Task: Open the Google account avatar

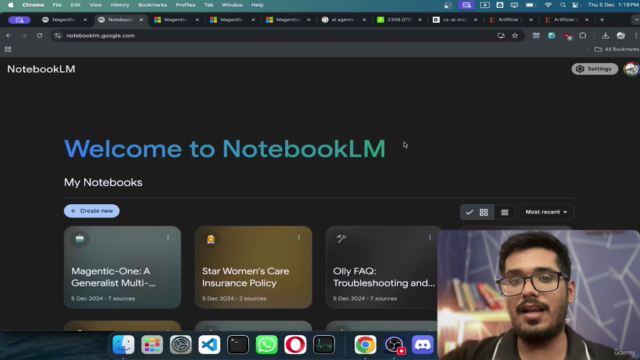Action: pos(631,69)
